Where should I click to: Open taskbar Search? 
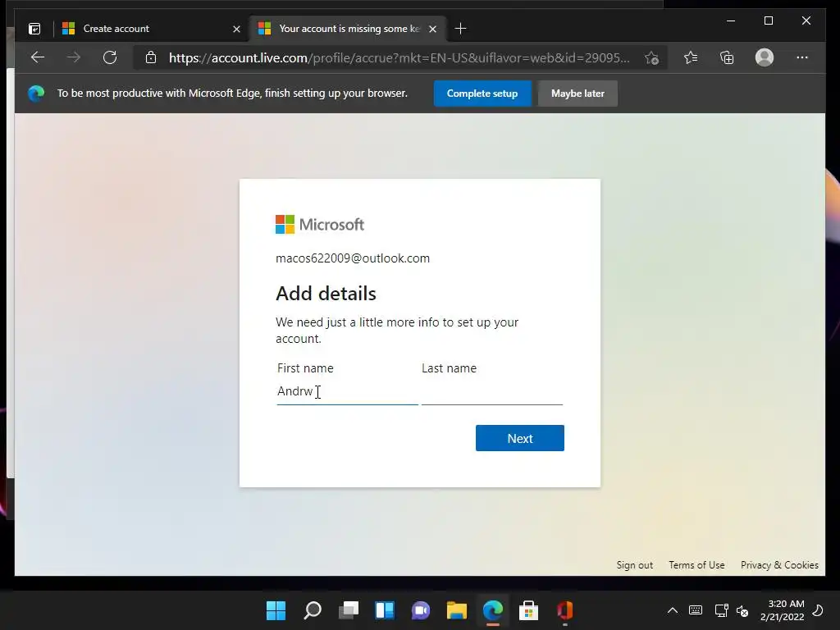coord(313,610)
